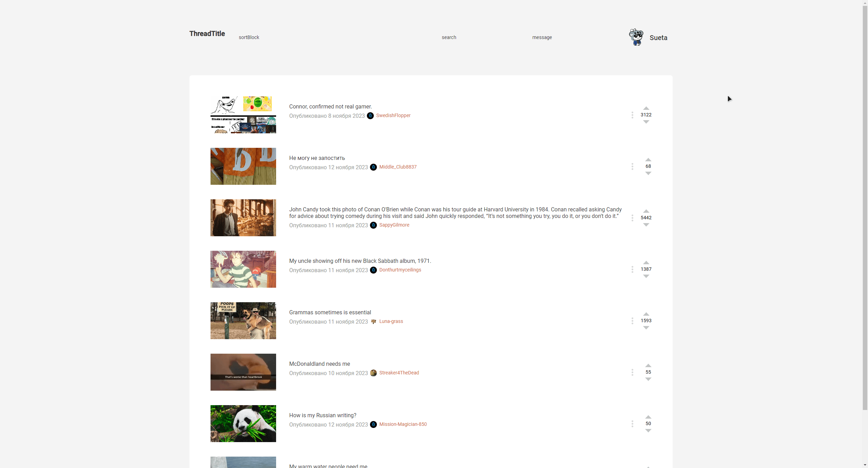
Task: Downvote the John Candy Conan O'Brien post
Action: click(646, 225)
